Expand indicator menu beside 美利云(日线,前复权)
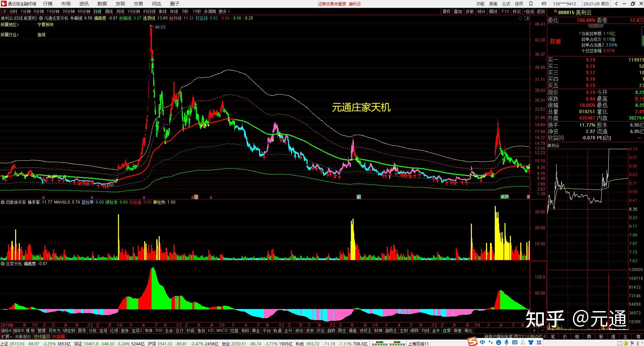This screenshot has height=346, width=644. click(41, 18)
